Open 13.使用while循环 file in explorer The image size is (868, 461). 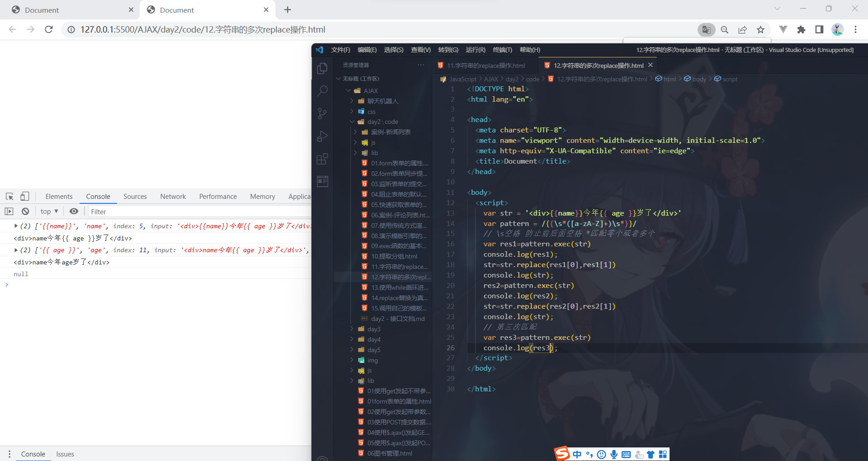click(400, 287)
